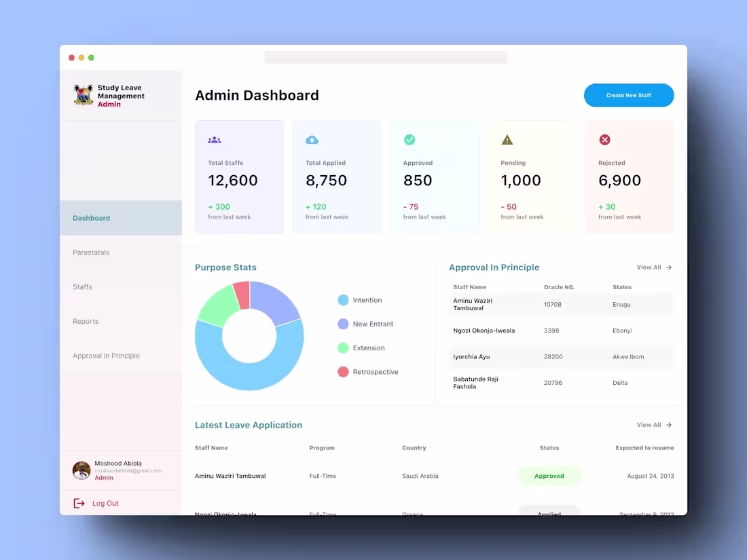
Task: Open the Staffs section from the sidebar
Action: [x=81, y=286]
